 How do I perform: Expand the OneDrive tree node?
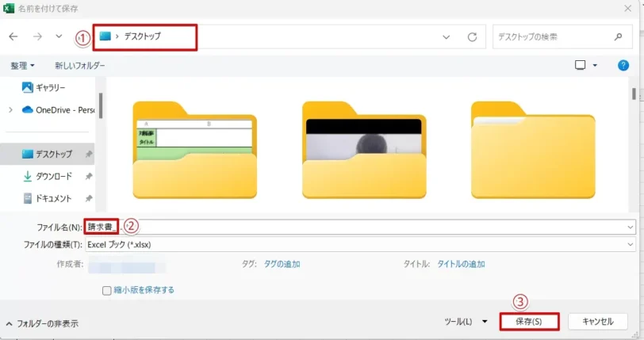pyautogui.click(x=10, y=110)
